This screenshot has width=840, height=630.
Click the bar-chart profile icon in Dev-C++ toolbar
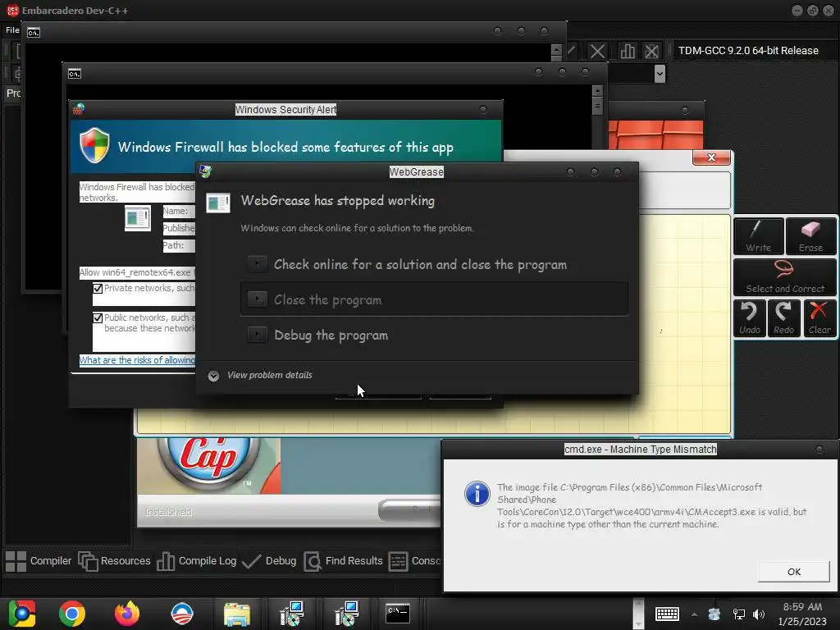click(x=628, y=51)
